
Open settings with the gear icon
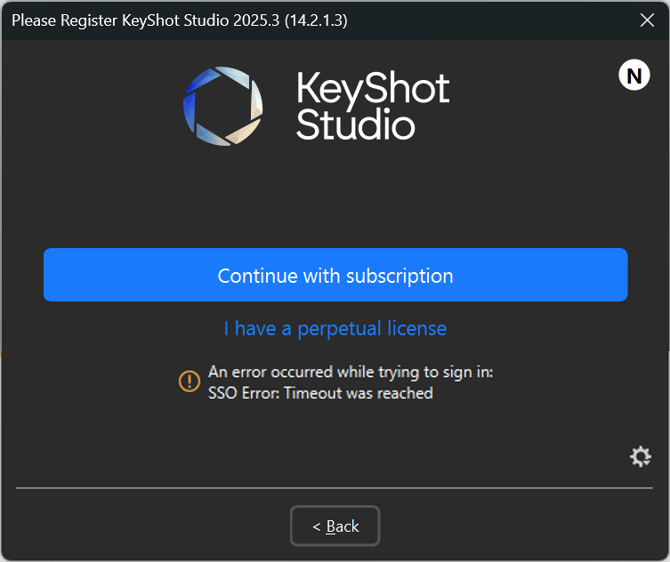(x=640, y=457)
